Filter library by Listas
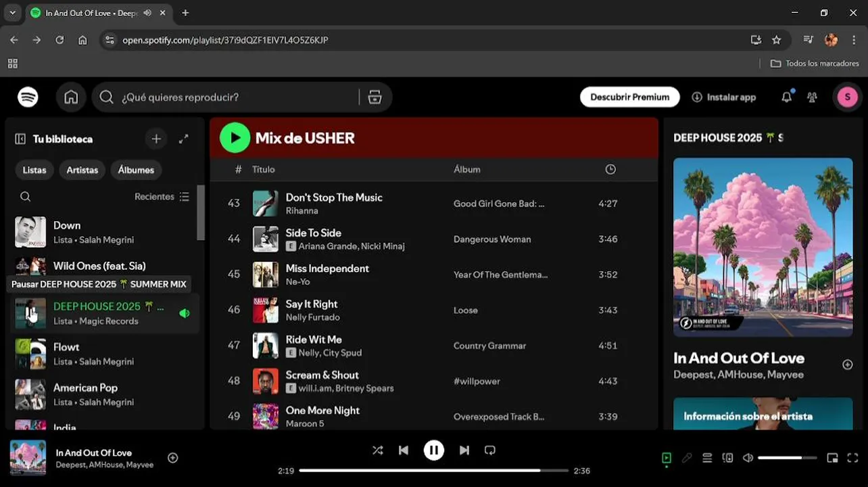Viewport: 868px width, 487px height. (34, 170)
